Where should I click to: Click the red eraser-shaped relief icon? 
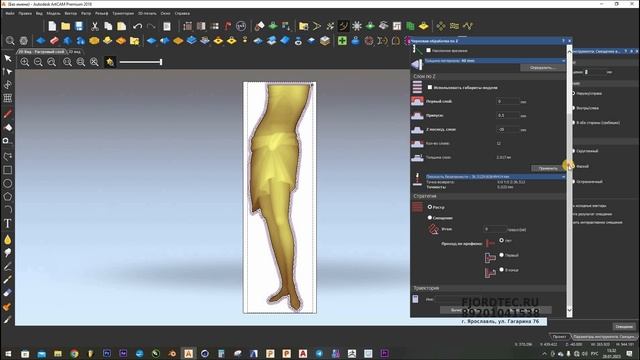pyautogui.click(x=54, y=40)
